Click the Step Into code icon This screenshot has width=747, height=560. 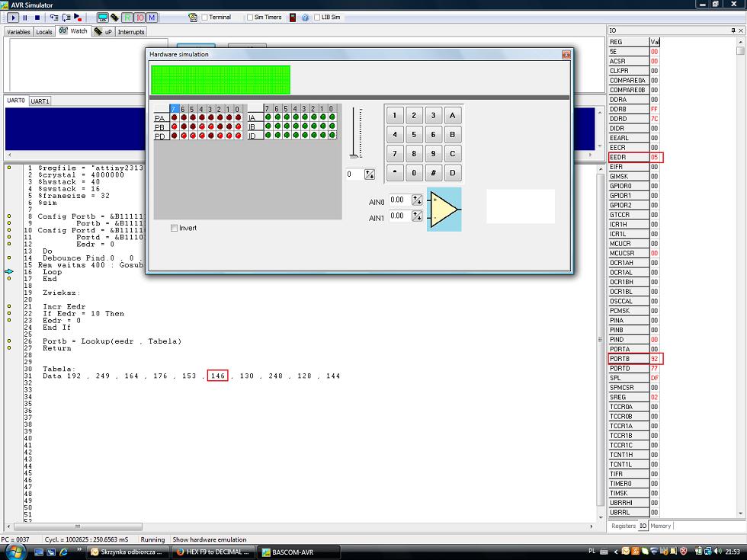[54, 18]
